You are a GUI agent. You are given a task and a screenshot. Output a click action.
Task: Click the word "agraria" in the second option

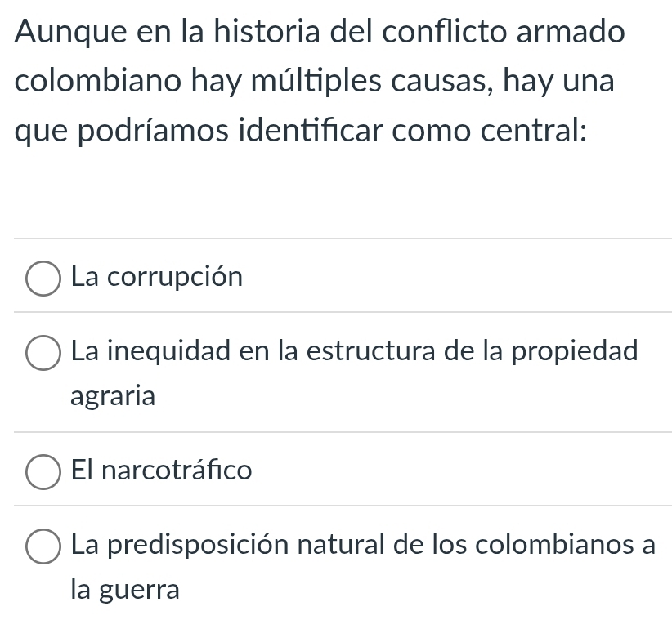113,396
